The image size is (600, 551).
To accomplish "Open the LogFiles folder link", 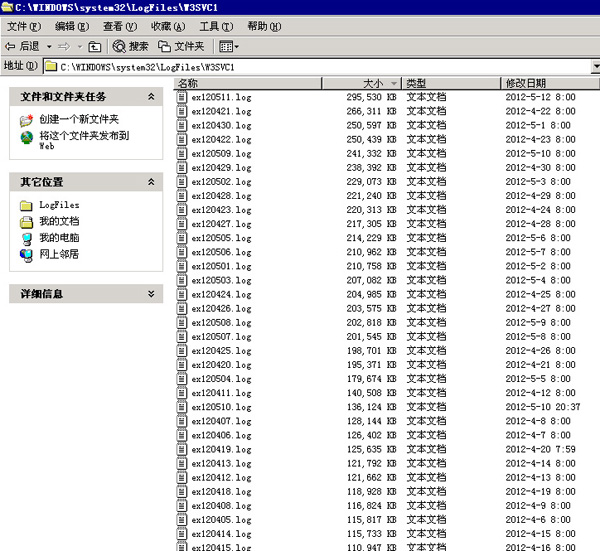I will [x=59, y=205].
